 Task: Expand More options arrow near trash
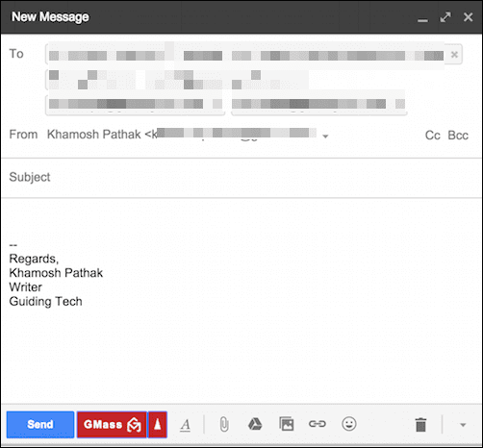[463, 425]
